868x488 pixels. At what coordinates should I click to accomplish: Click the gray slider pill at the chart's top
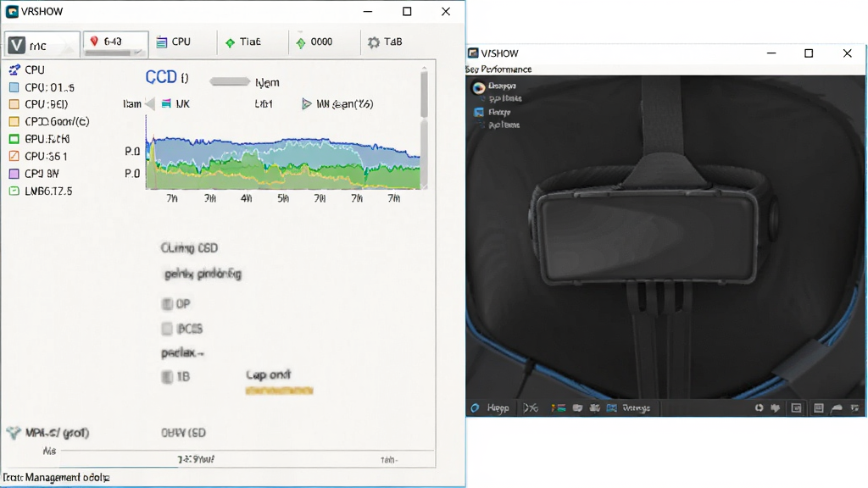pos(230,82)
